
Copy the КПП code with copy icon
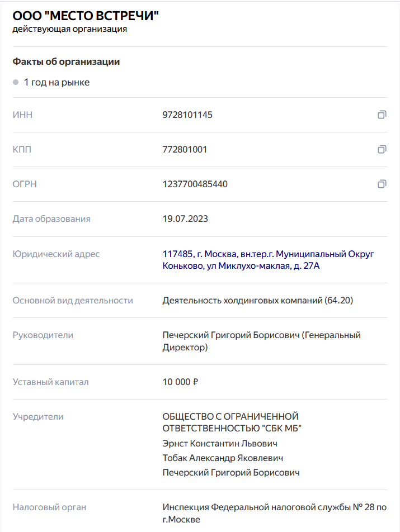click(x=382, y=149)
